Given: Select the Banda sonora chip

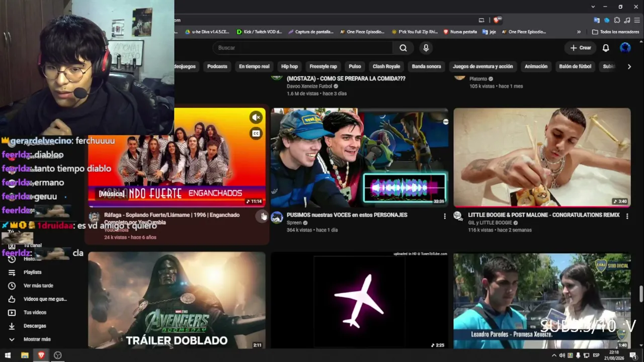Looking at the screenshot, I should coord(426,66).
